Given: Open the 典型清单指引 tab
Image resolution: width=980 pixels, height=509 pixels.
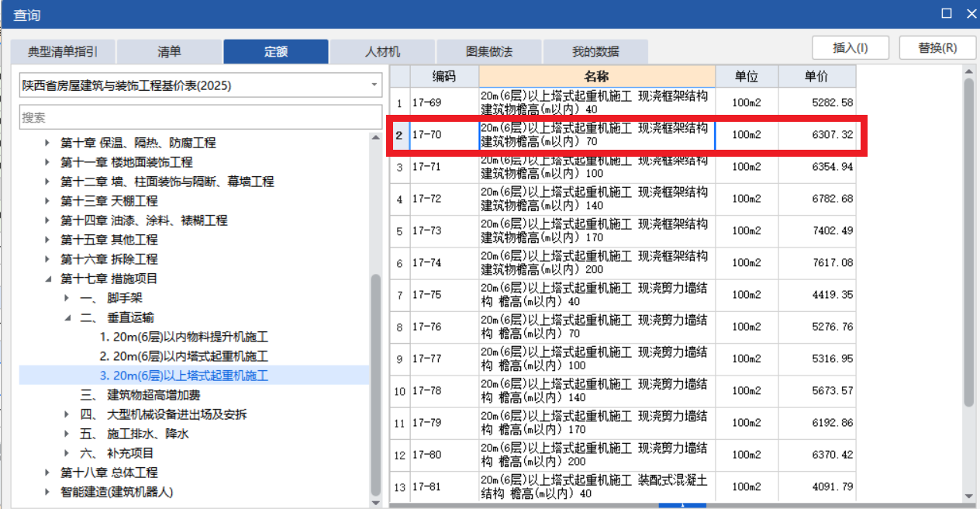Looking at the screenshot, I should 62,50.
